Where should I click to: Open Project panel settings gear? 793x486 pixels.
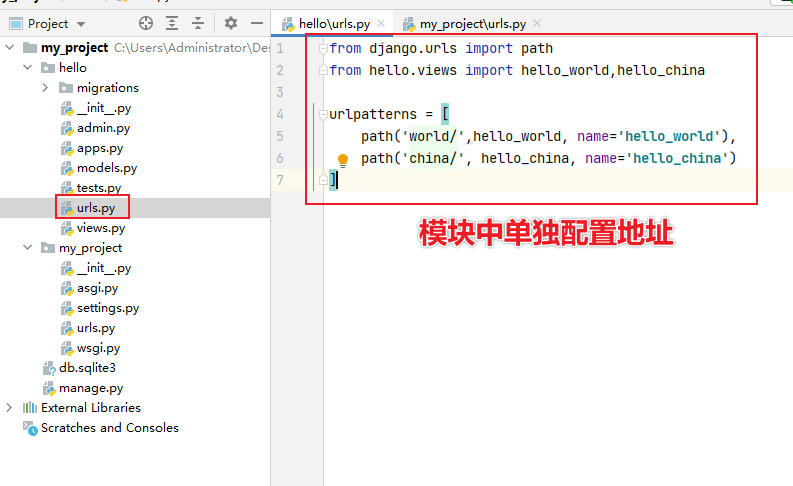[x=231, y=23]
